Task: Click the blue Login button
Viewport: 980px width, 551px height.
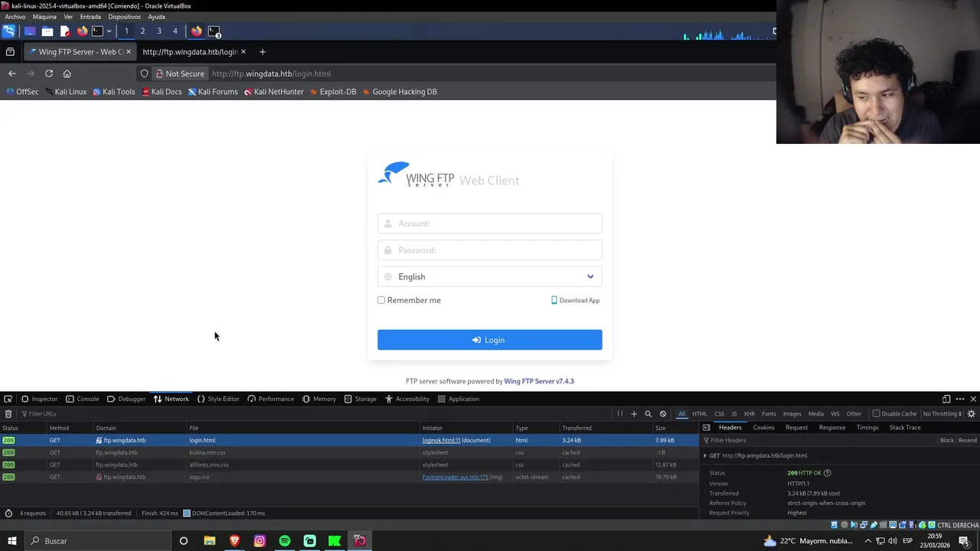Action: click(x=490, y=340)
